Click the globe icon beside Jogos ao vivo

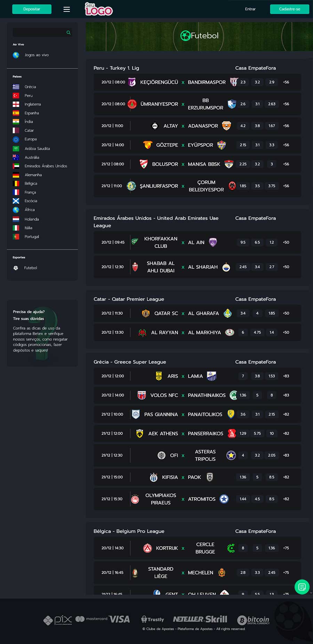pyautogui.click(x=16, y=55)
